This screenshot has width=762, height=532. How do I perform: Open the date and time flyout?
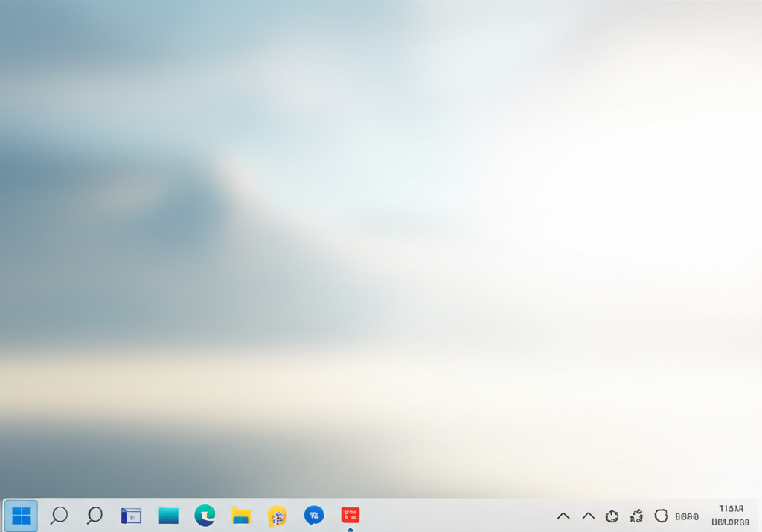(730, 515)
